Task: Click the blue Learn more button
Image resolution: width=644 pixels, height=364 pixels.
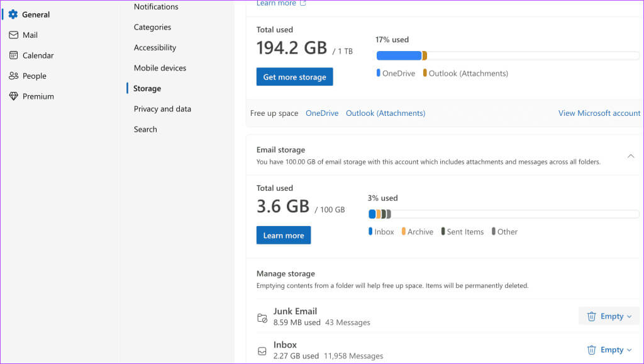Action: (284, 236)
